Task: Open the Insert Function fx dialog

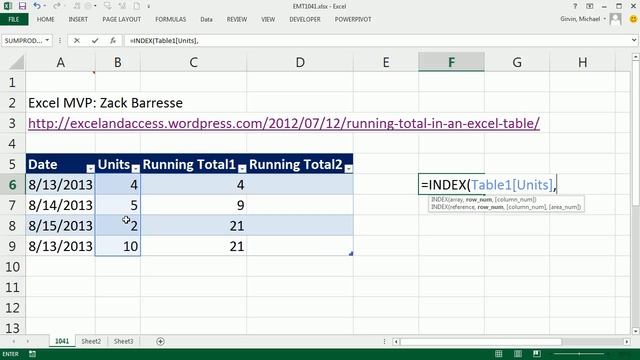Action: [x=113, y=40]
